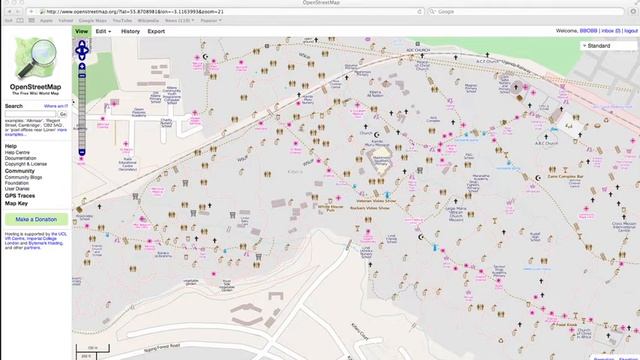This screenshot has height=360, width=640.
Task: Expand the Edit dropdown arrow
Action: click(109, 32)
